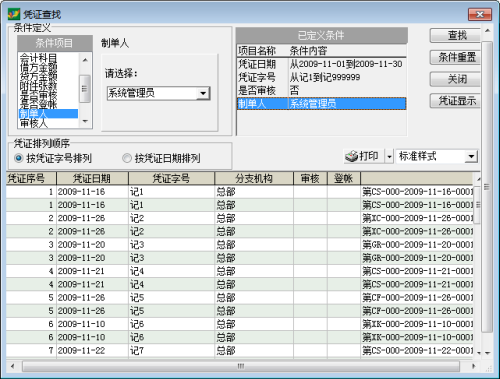Click the 条件重置 button

click(456, 57)
